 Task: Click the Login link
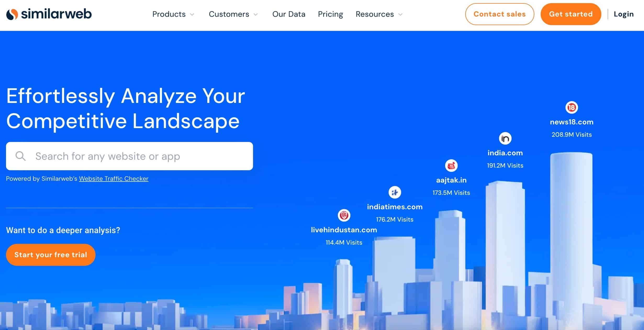623,14
